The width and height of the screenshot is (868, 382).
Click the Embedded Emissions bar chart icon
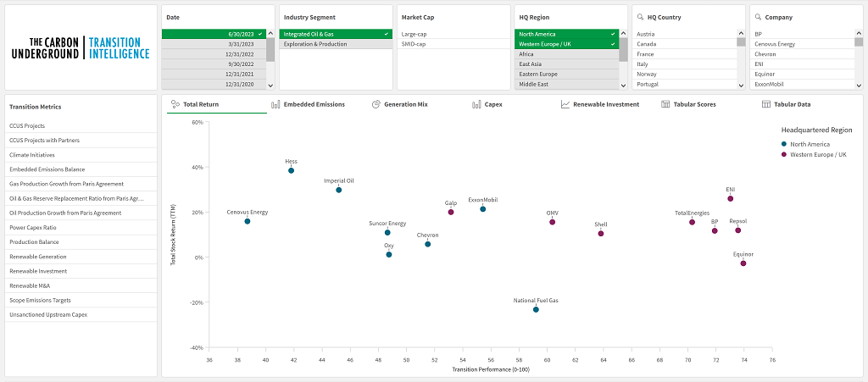tap(275, 104)
